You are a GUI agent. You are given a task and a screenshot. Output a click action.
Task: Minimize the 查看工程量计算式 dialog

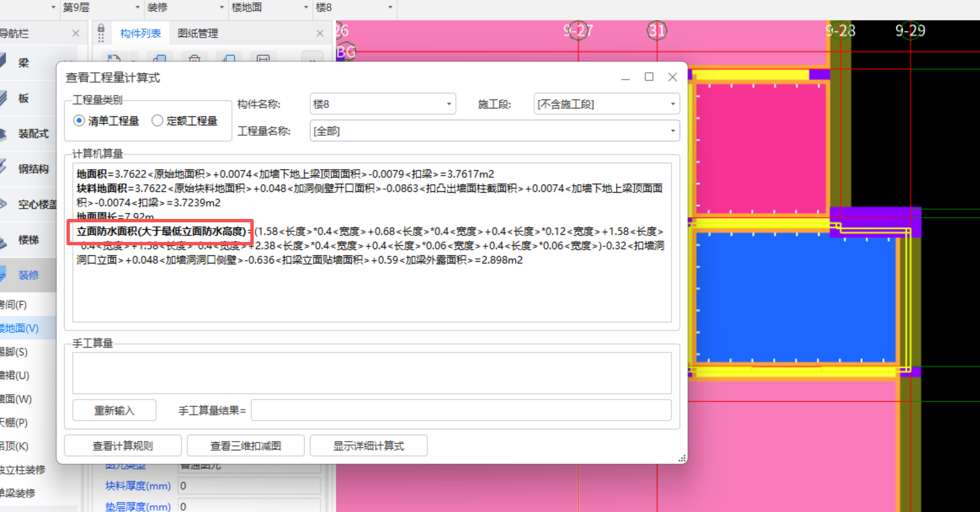click(x=625, y=77)
